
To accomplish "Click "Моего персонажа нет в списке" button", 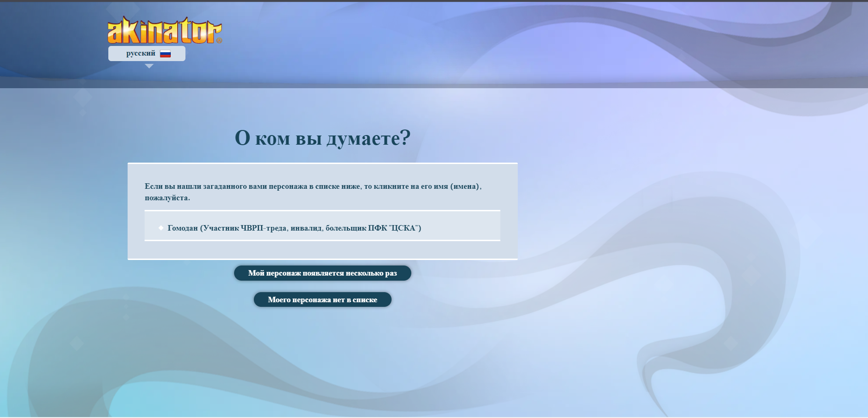I will [x=323, y=299].
